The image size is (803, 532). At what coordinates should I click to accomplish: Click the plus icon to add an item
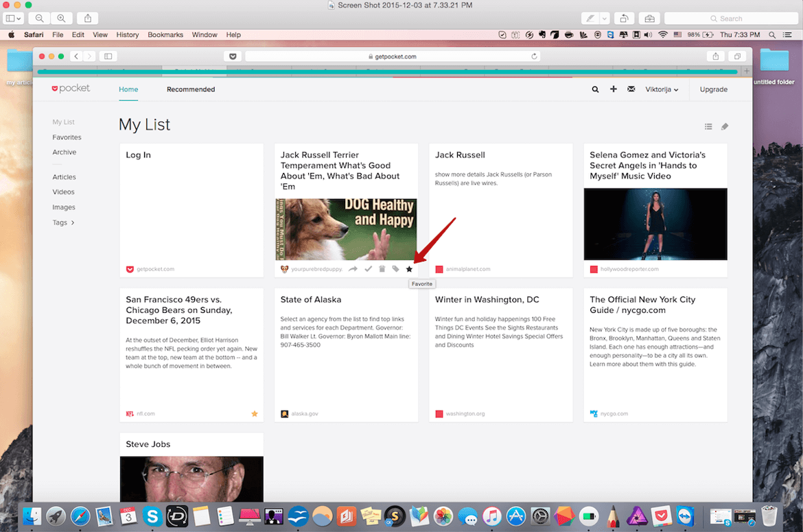point(613,89)
